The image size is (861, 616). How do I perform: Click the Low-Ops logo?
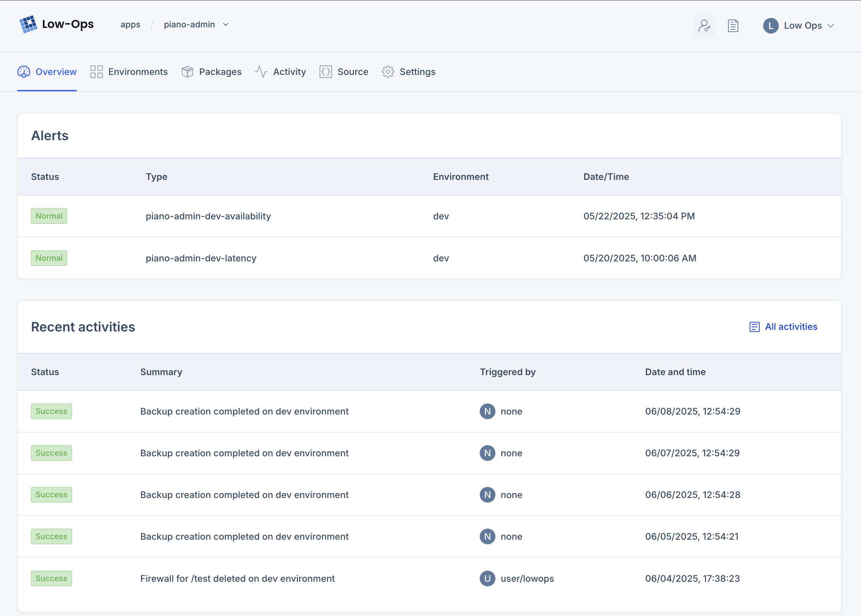tap(57, 24)
